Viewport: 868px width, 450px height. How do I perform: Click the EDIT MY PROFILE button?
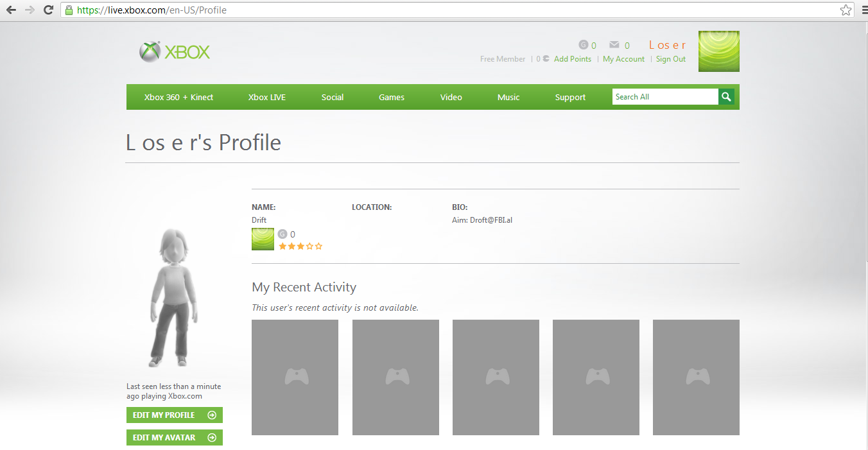tap(175, 415)
